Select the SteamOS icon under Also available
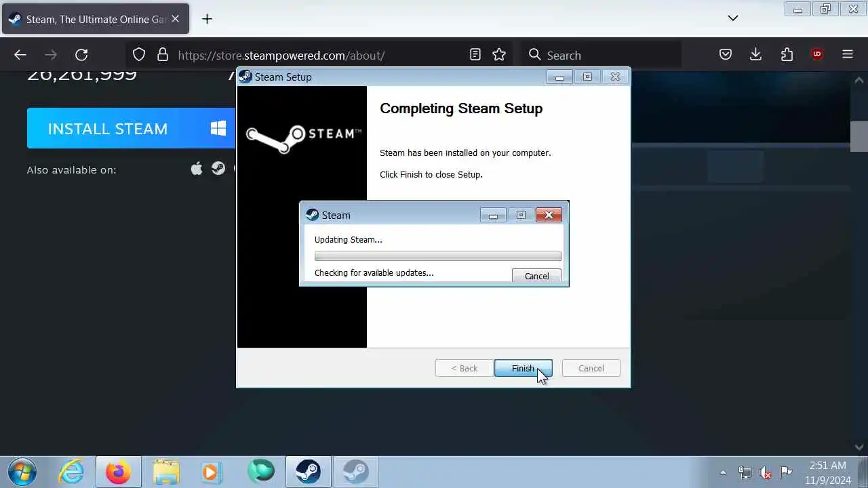The image size is (868, 488). [218, 169]
